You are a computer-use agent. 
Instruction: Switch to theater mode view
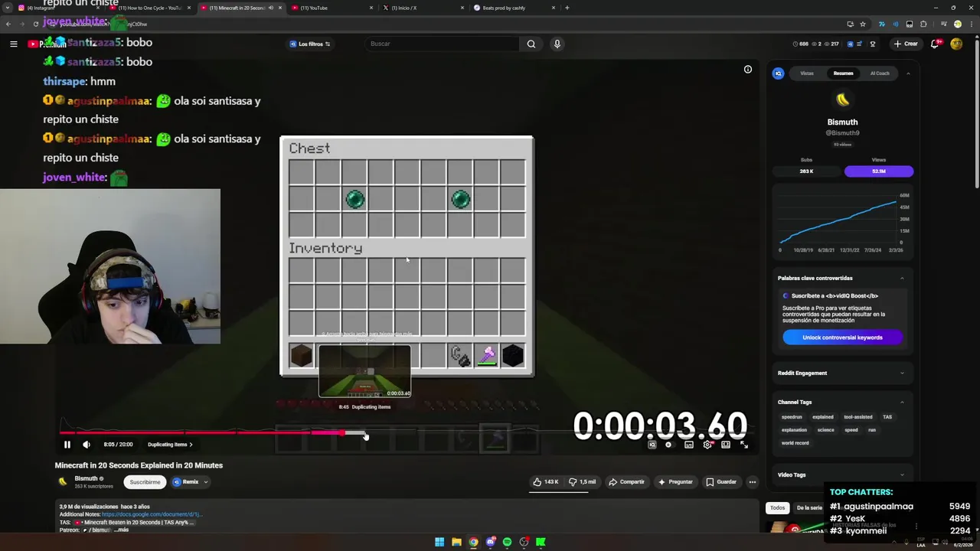click(x=726, y=445)
